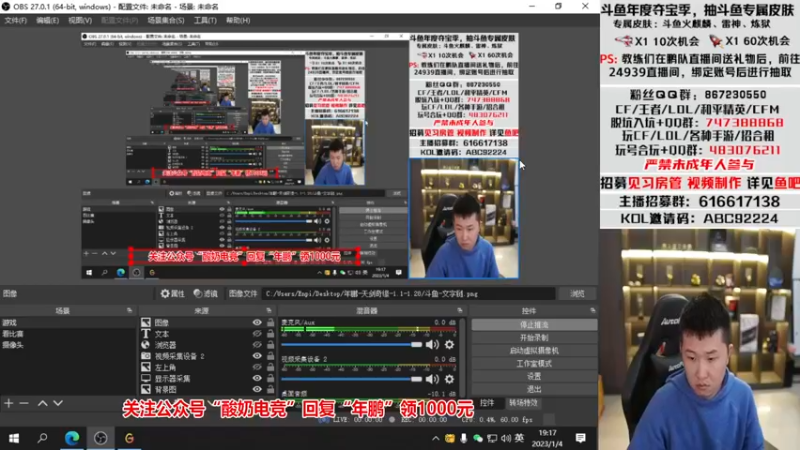This screenshot has height=450, width=800.
Task: Hide the 背景图 source
Action: pyautogui.click(x=257, y=389)
